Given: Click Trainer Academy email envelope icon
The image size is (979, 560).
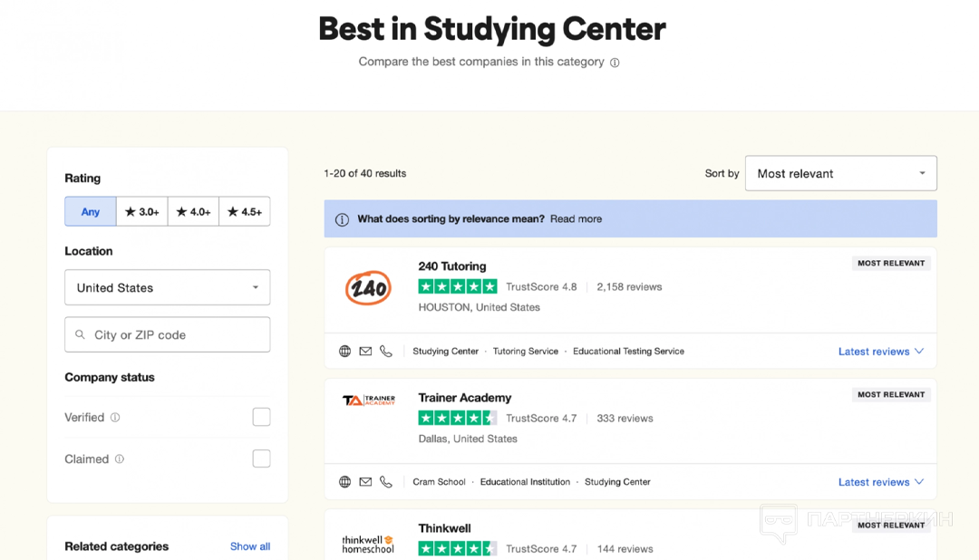Looking at the screenshot, I should (365, 482).
